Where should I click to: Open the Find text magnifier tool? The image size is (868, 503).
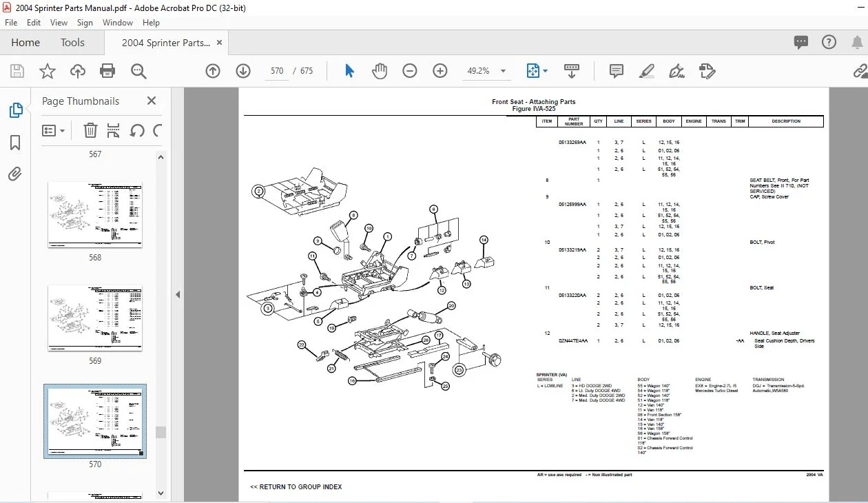[138, 71]
